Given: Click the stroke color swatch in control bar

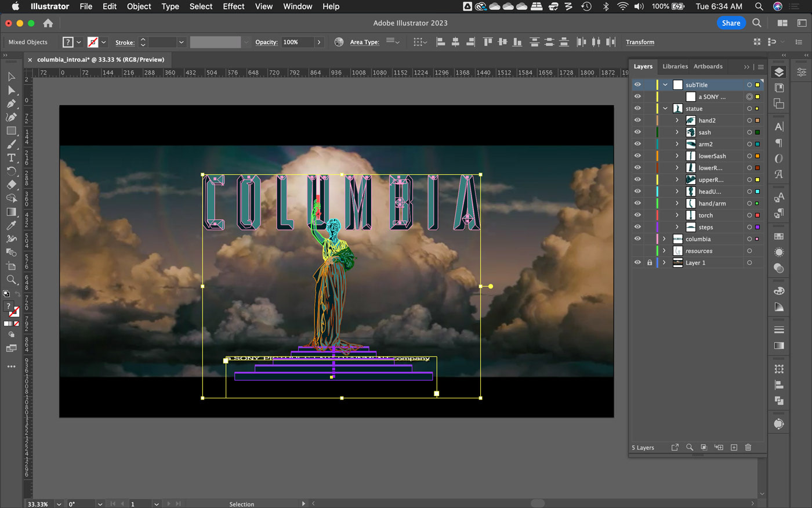Looking at the screenshot, I should tap(93, 42).
